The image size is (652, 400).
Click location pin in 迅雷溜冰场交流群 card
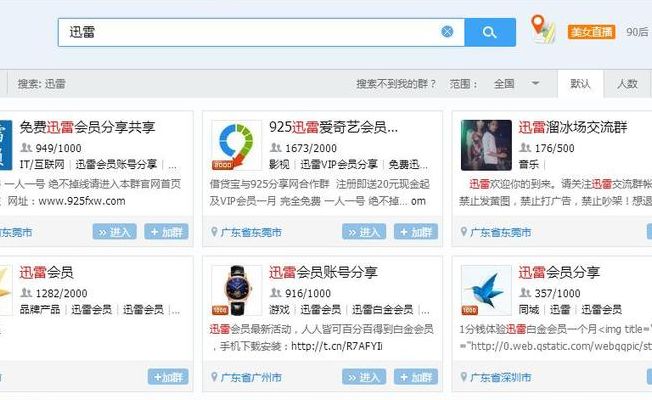tap(464, 232)
